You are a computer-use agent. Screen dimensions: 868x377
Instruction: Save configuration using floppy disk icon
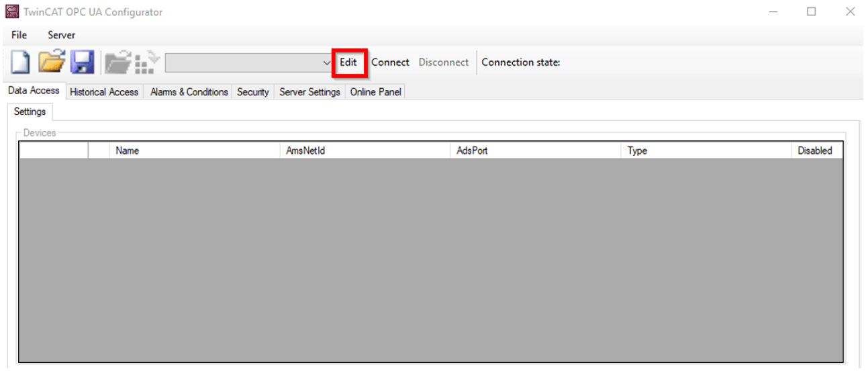[83, 62]
